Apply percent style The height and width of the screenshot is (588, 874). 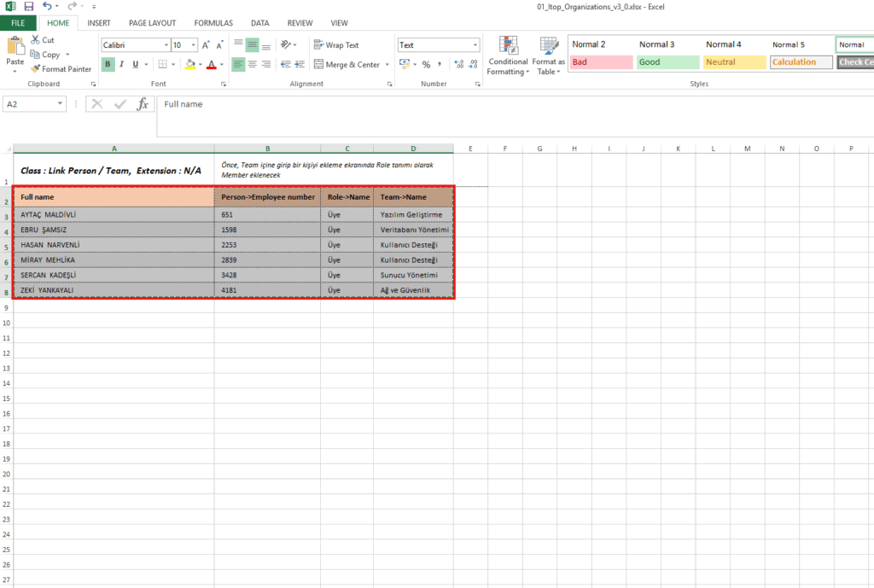click(426, 64)
